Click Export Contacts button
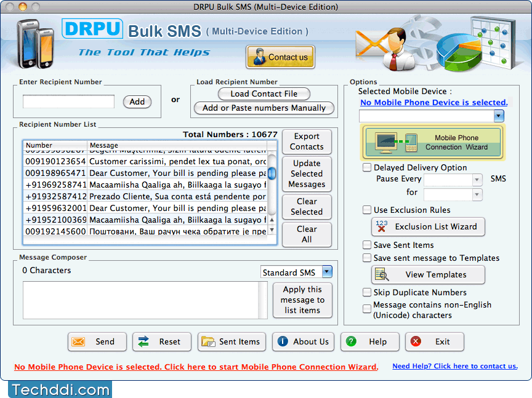 pyautogui.click(x=307, y=141)
